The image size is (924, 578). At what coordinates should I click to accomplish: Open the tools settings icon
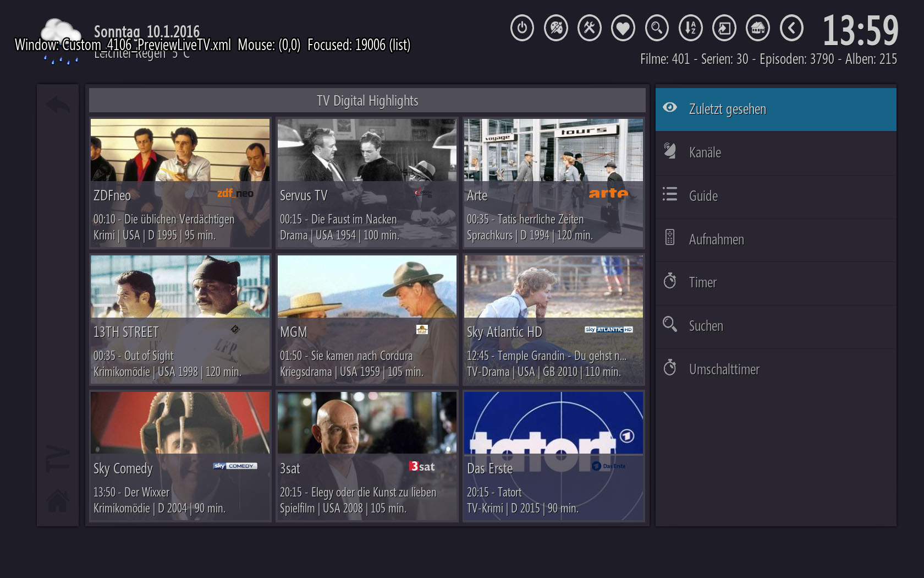pos(590,28)
